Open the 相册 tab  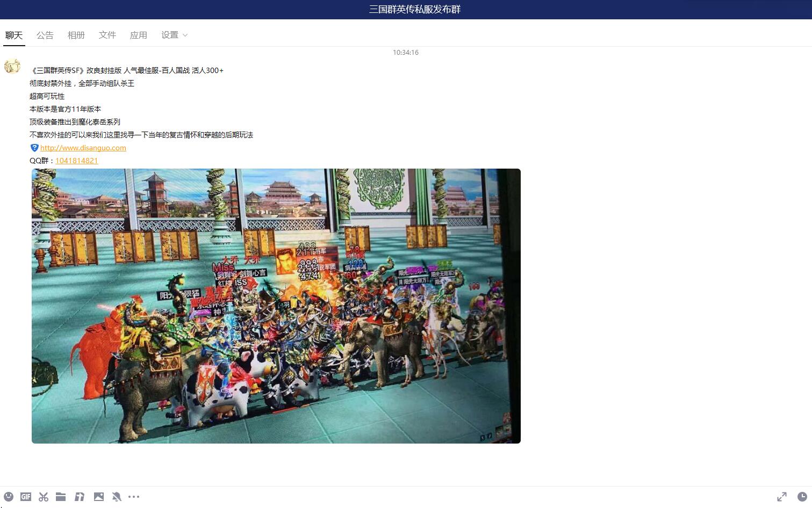[x=76, y=35]
